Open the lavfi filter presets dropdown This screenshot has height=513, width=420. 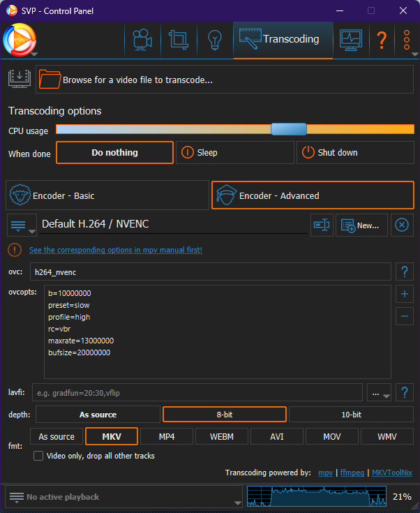[x=380, y=393]
